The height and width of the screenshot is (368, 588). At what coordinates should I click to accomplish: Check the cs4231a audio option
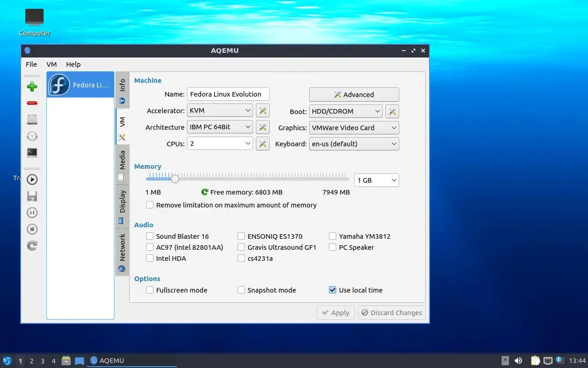[x=255, y=259]
